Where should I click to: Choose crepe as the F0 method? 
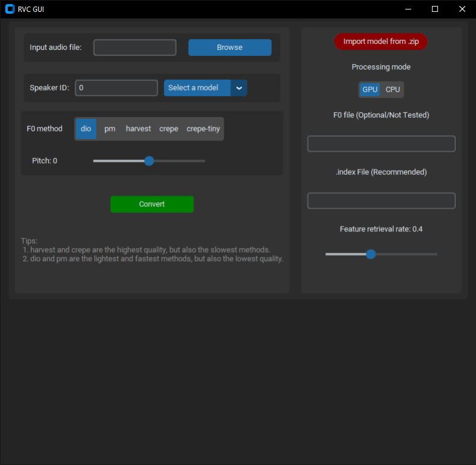coord(168,128)
